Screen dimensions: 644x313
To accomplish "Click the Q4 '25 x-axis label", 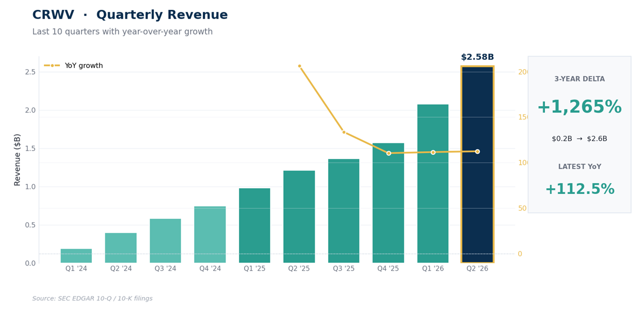I will [x=388, y=269].
